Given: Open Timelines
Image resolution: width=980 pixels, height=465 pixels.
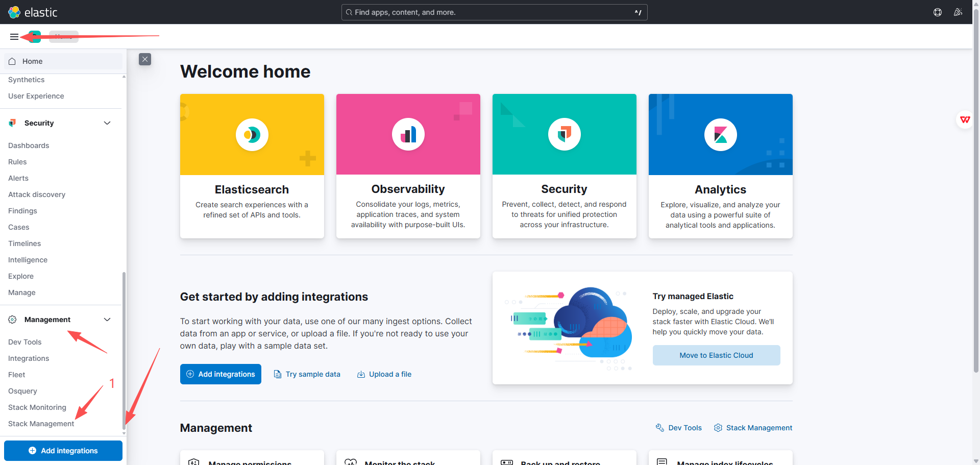Looking at the screenshot, I should click(x=24, y=243).
